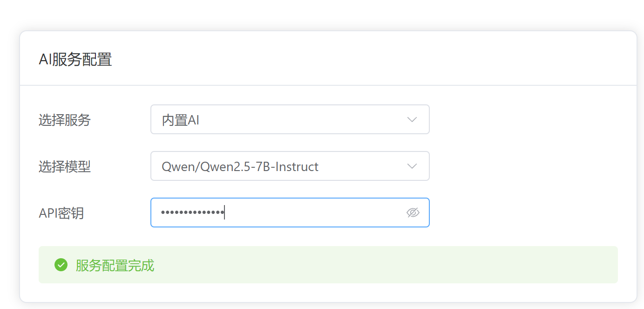Click the model name Qwen/Qwen2.5-7B-Instruct

coord(241,166)
